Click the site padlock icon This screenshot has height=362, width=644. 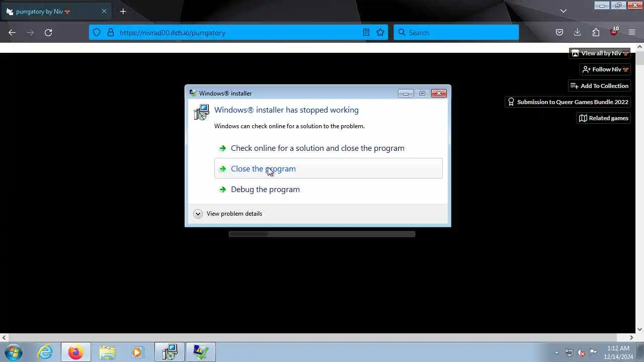click(x=111, y=33)
